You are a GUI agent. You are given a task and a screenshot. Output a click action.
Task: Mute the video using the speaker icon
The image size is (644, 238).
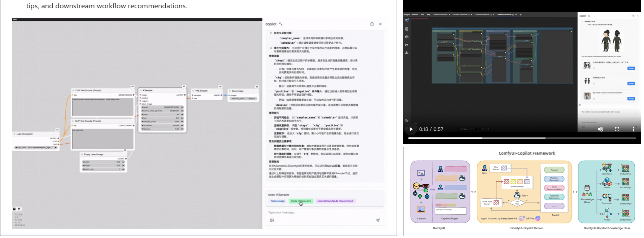click(600, 129)
